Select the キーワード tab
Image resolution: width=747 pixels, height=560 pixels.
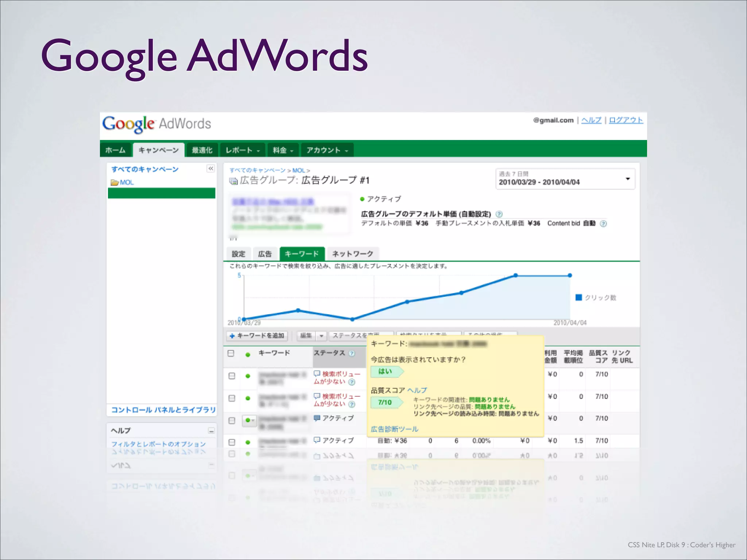click(302, 254)
